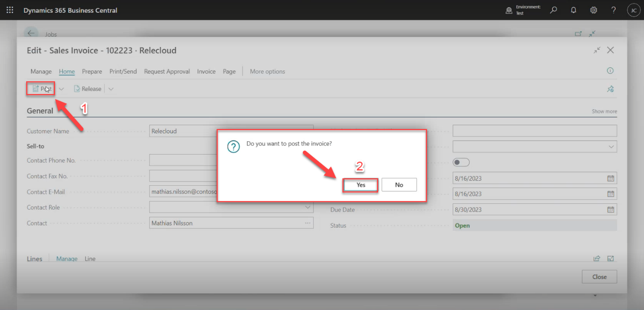Viewport: 644px width, 310px height.
Task: Confirm posting with the Yes button
Action: pyautogui.click(x=361, y=185)
